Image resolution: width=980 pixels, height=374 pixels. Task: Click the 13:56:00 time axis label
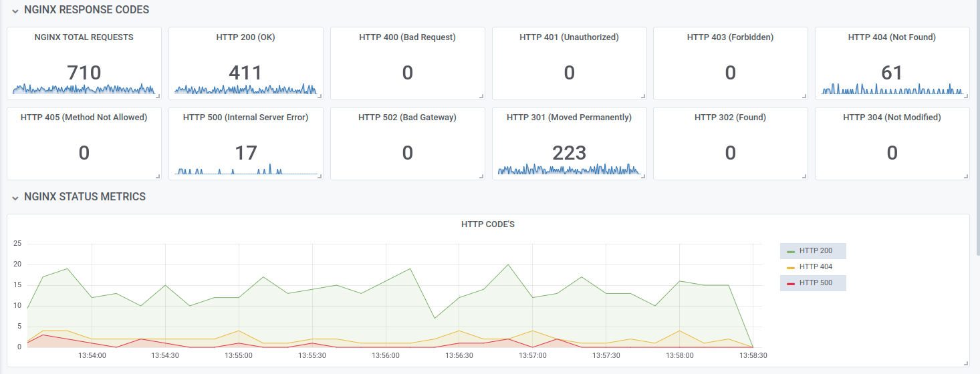click(386, 355)
